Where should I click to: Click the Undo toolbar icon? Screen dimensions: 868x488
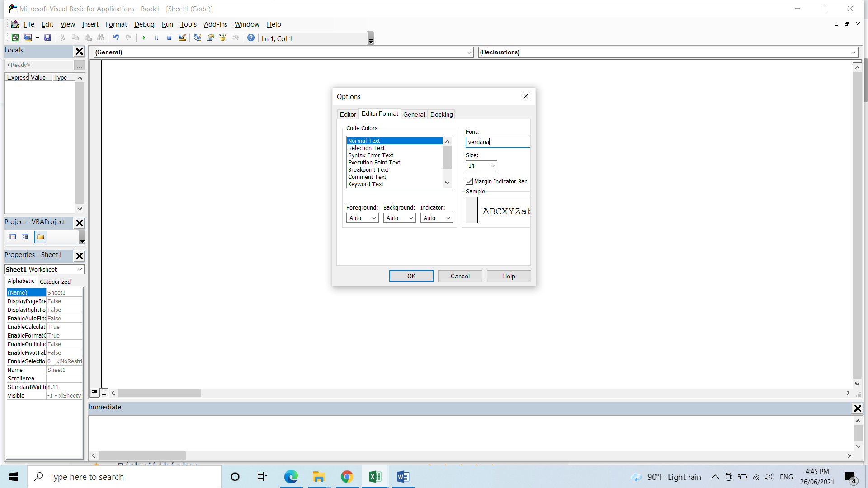click(116, 38)
